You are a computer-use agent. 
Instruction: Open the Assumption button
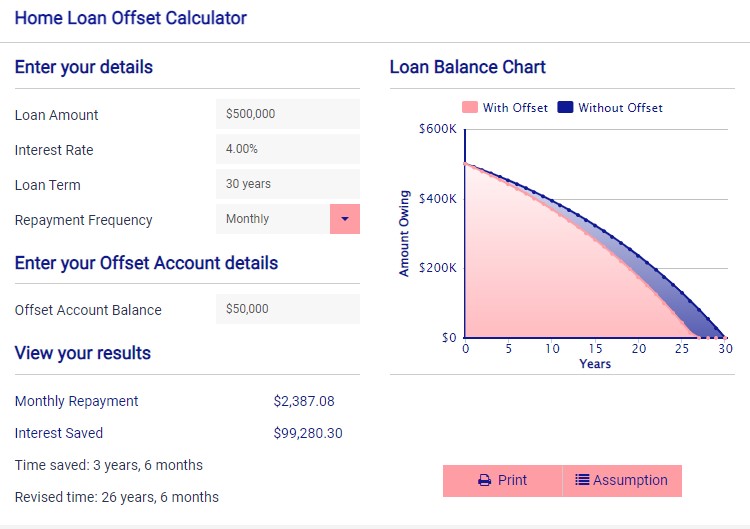(x=622, y=481)
